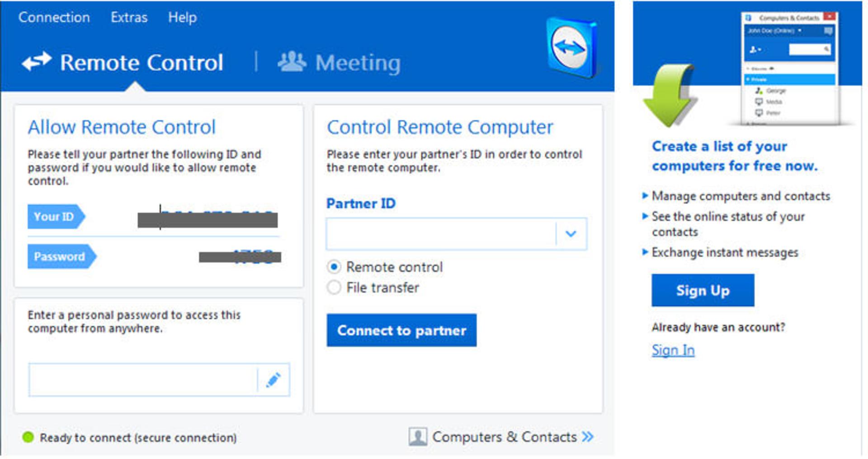Click the Meeting people icon
868x459 pixels.
[292, 62]
